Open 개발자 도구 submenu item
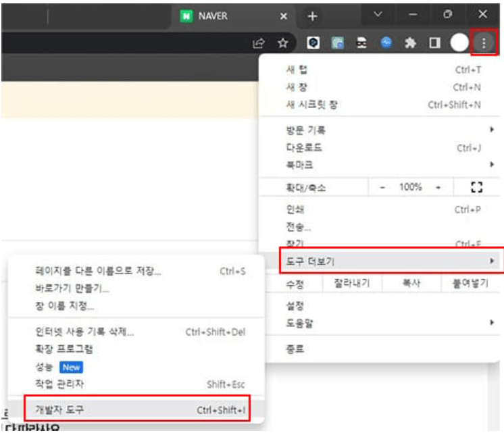Viewport: 504px width, 435px height. coord(137,409)
